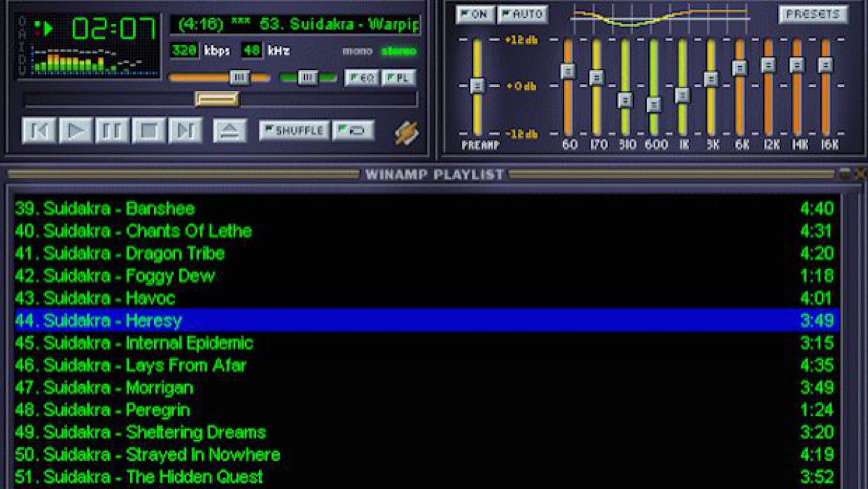The image size is (868, 489).
Task: Click the -12 db equalizer label
Action: tap(521, 134)
